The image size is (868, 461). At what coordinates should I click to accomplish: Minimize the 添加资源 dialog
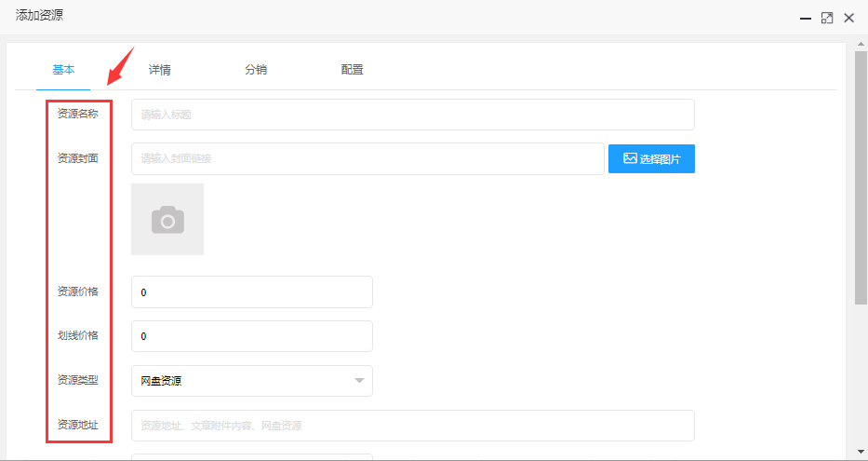click(x=806, y=19)
